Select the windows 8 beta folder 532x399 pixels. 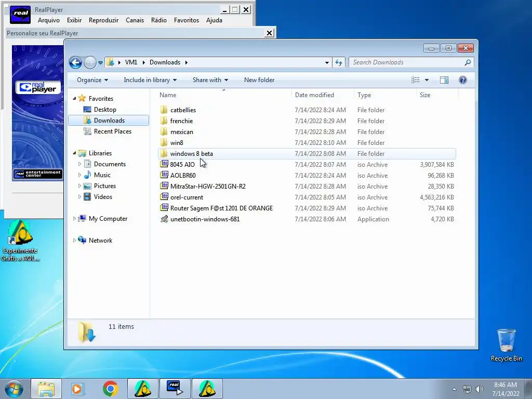click(307, 154)
